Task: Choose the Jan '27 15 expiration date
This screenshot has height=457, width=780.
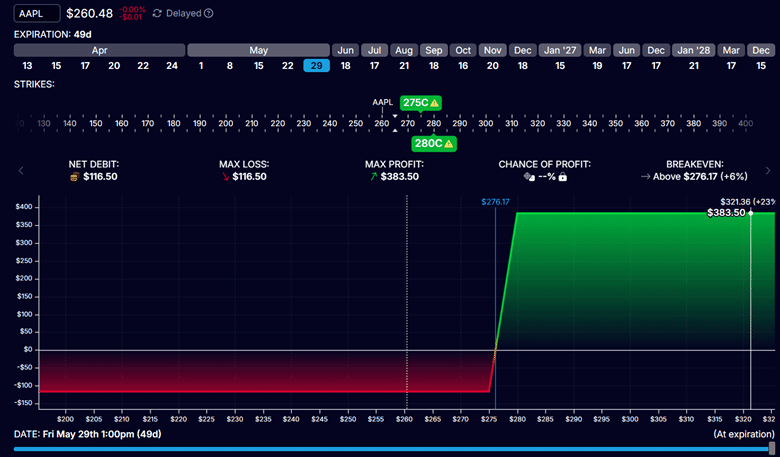Action: [x=560, y=66]
